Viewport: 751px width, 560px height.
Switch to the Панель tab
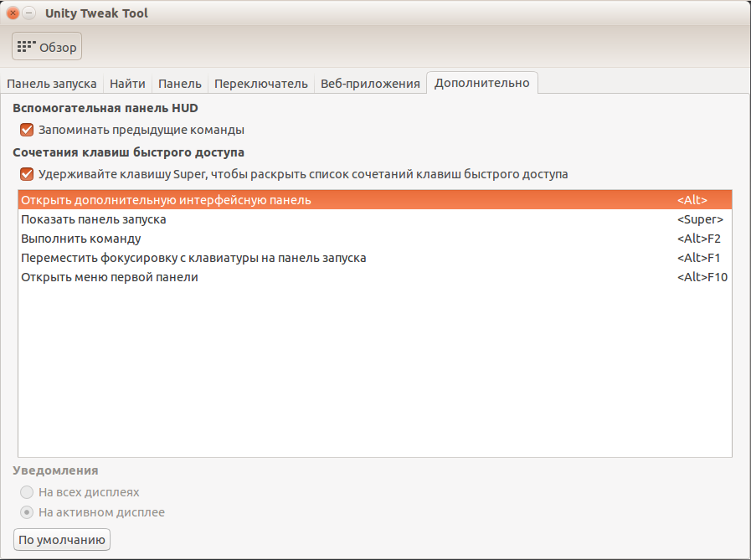180,84
